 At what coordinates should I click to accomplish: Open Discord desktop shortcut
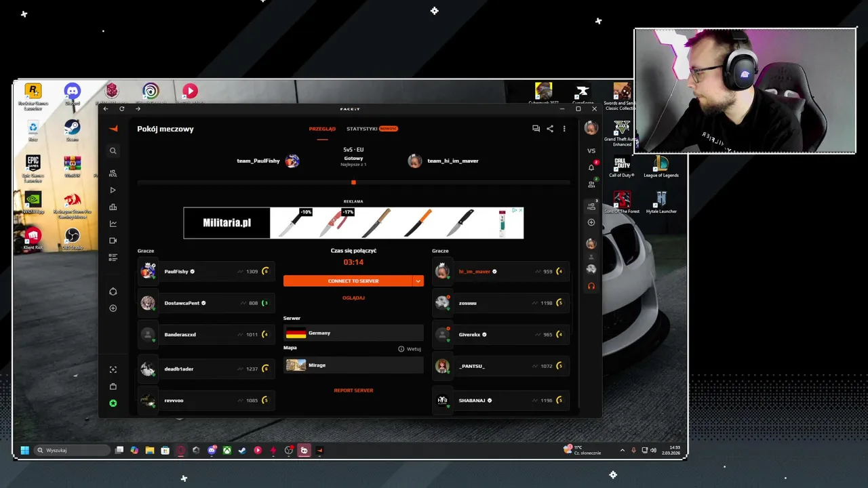point(73,94)
